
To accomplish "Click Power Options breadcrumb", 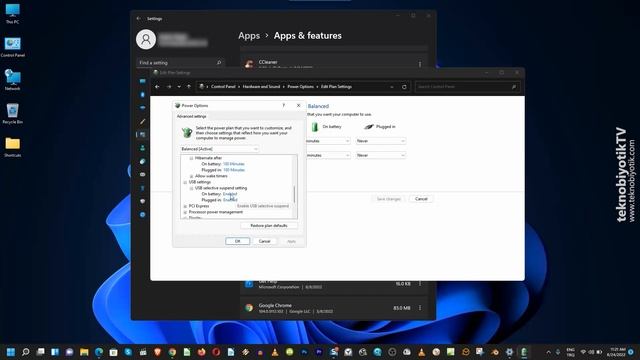I will point(300,87).
